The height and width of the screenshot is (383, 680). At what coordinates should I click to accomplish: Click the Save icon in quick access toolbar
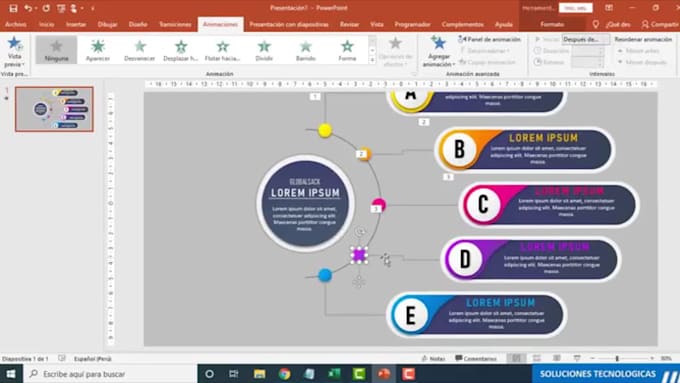click(13, 8)
